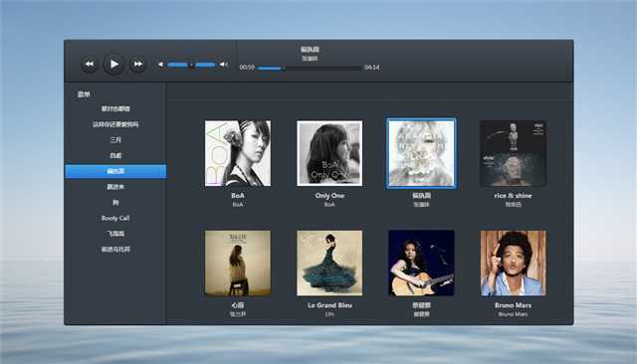Open the rice & shine album cover
Screen dimensions: 637x364
(514, 153)
